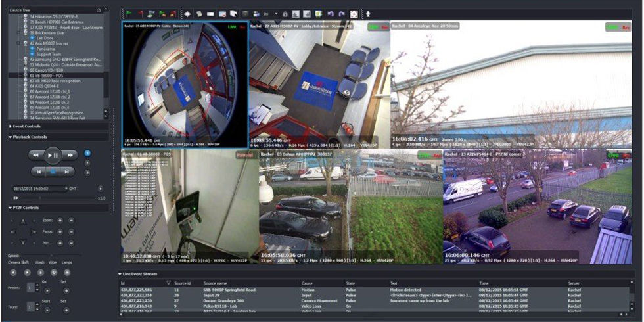Open the small dropdown arrow in toolbar

click(276, 14)
